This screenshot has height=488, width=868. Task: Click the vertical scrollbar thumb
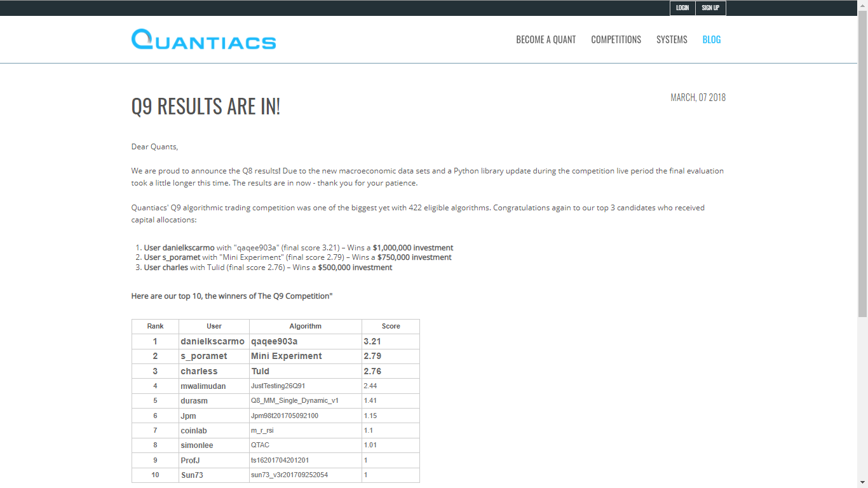pos(862,164)
